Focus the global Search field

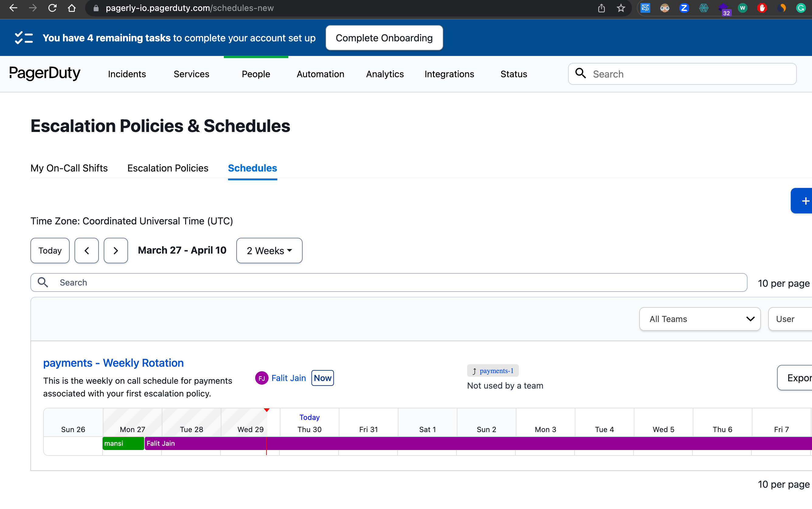pyautogui.click(x=682, y=74)
